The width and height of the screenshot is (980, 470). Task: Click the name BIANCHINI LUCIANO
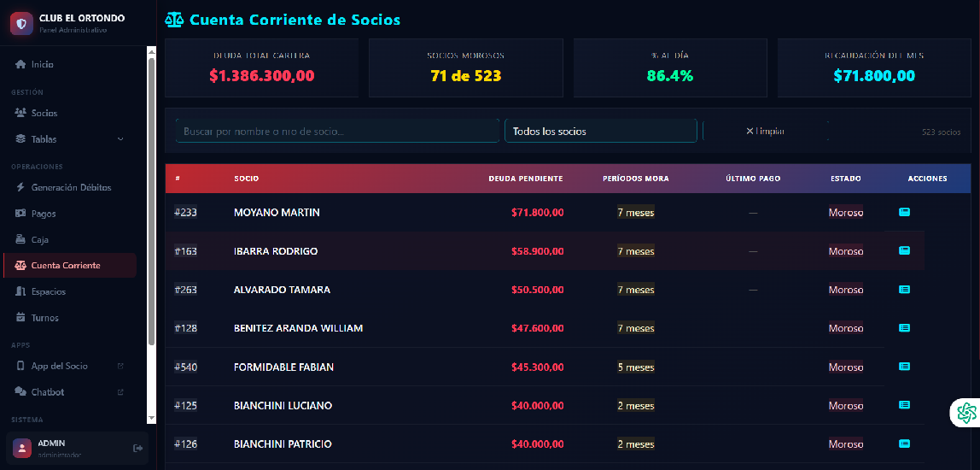(283, 406)
